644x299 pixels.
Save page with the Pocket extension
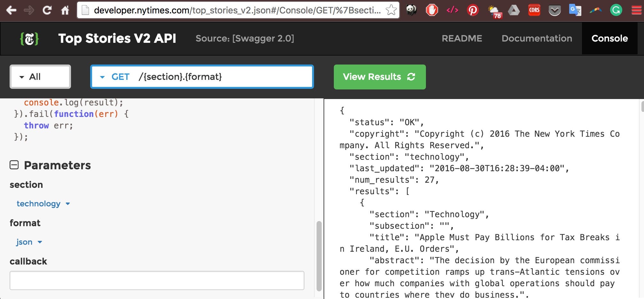click(555, 10)
